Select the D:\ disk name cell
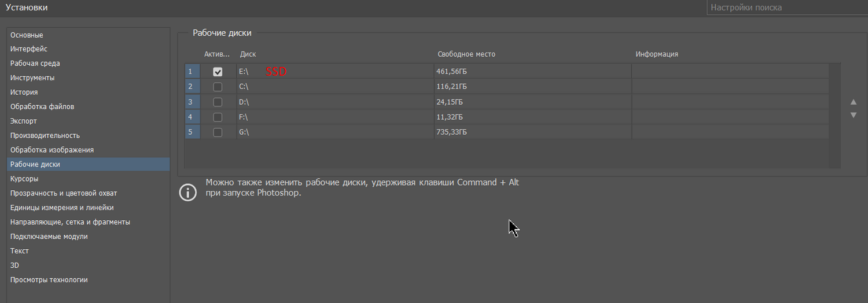The image size is (868, 303). coord(335,102)
